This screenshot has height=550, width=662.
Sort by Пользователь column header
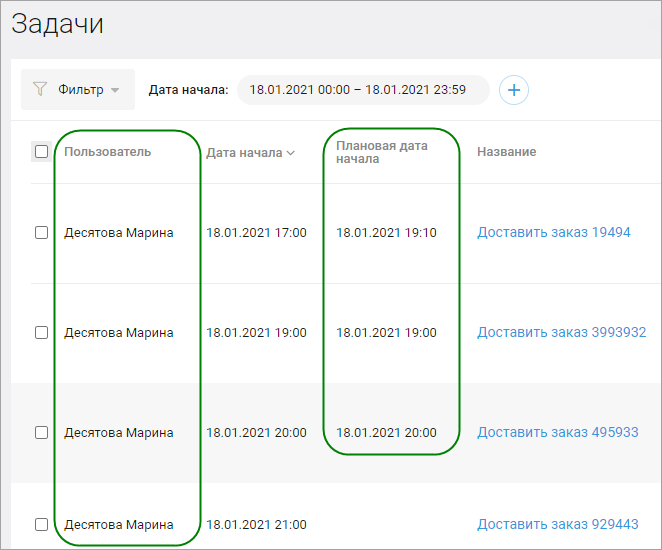tap(108, 152)
